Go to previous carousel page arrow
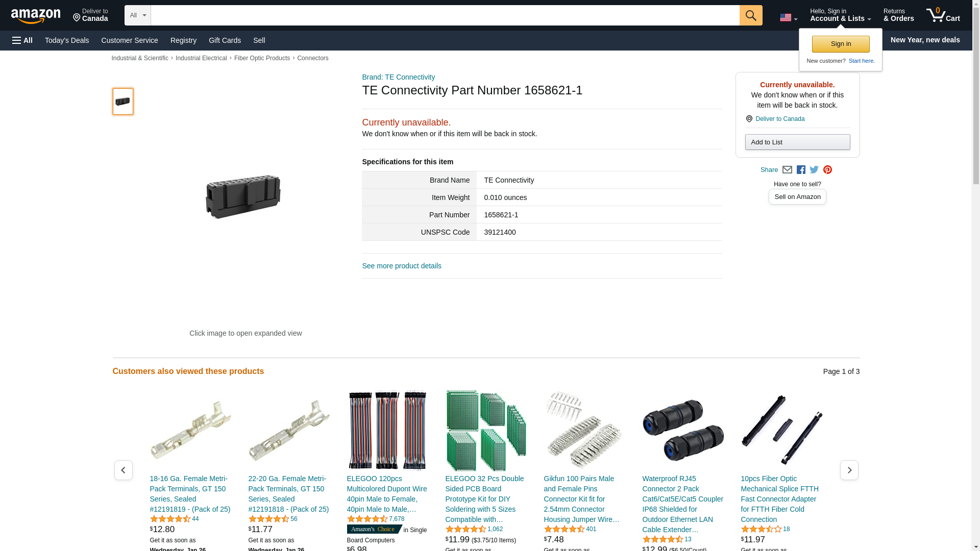The height and width of the screenshot is (551, 980). [123, 470]
